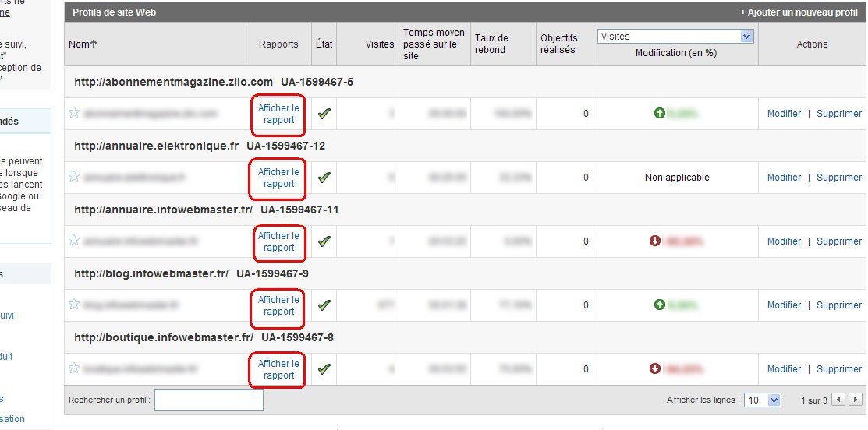The image size is (868, 430).
Task: Click Ajouter un nouveau profil link
Action: pos(799,12)
